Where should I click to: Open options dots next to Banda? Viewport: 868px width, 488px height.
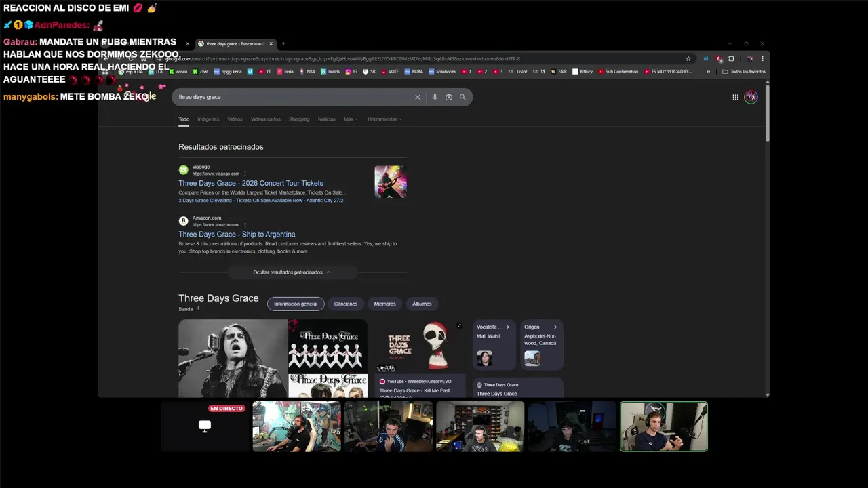click(x=198, y=309)
